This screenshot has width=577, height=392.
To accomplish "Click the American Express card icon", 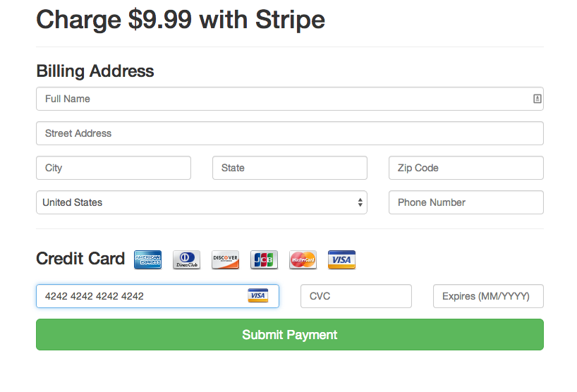I will pyautogui.click(x=147, y=259).
